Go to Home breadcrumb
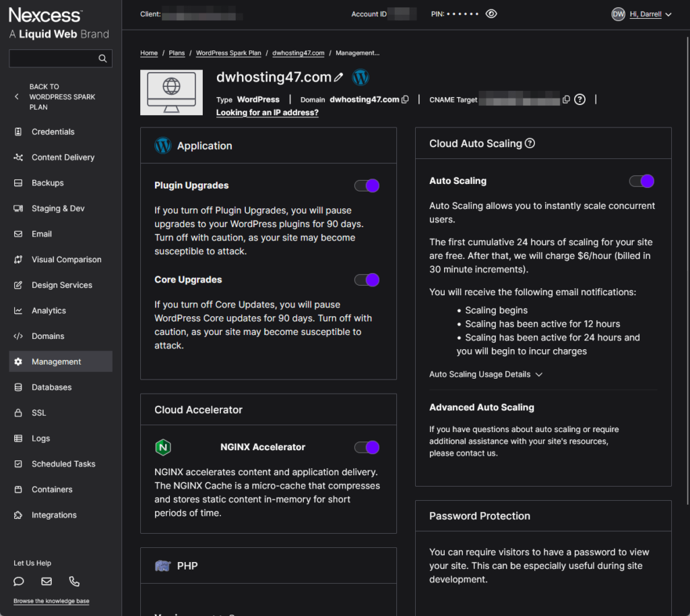 coord(149,53)
